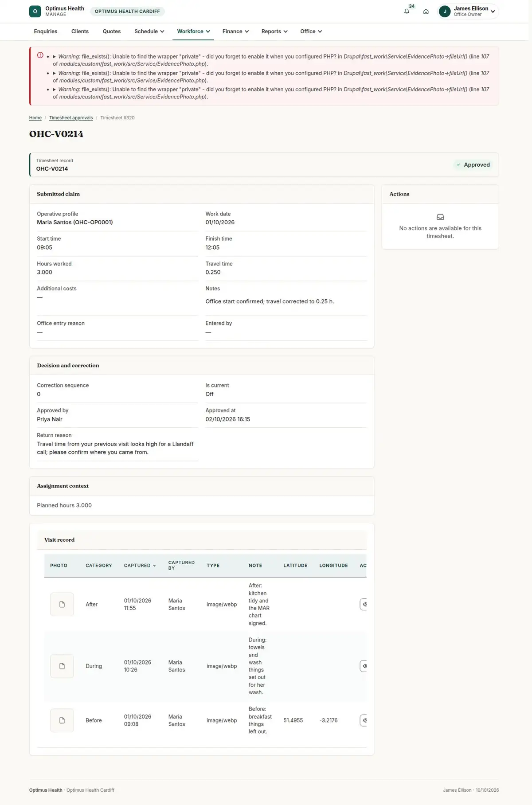Expand the first PHP warning details

54,57
